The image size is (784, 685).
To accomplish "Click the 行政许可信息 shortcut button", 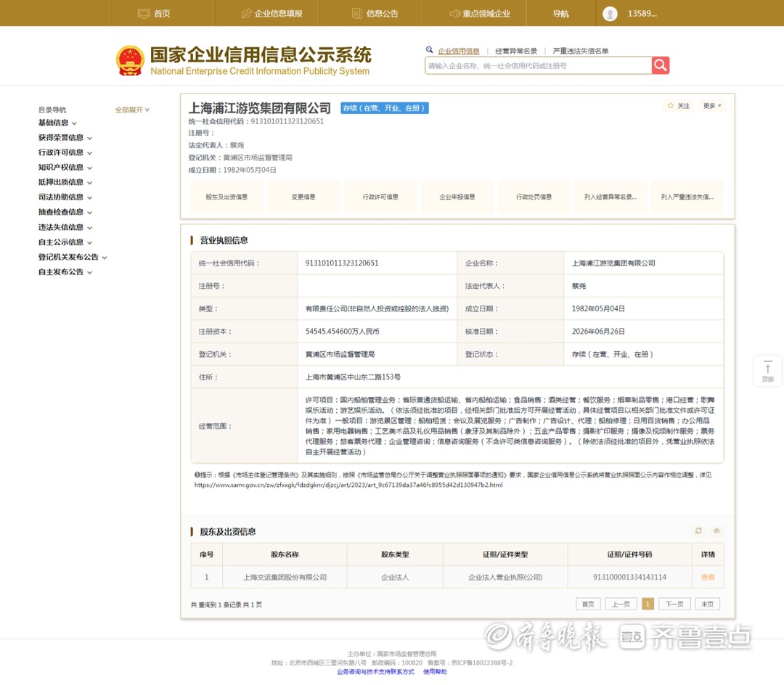I will 380,197.
